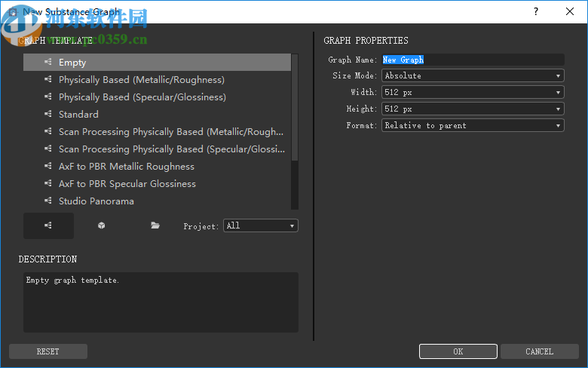The width and height of the screenshot is (588, 368).
Task: Close the New Substance Graph dialog
Action: 570,11
